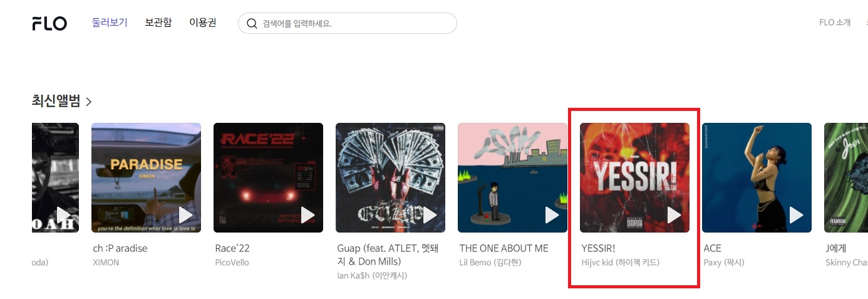Play THE ONE ABOUT ME album
This screenshot has height=299, width=868.
pyautogui.click(x=552, y=215)
